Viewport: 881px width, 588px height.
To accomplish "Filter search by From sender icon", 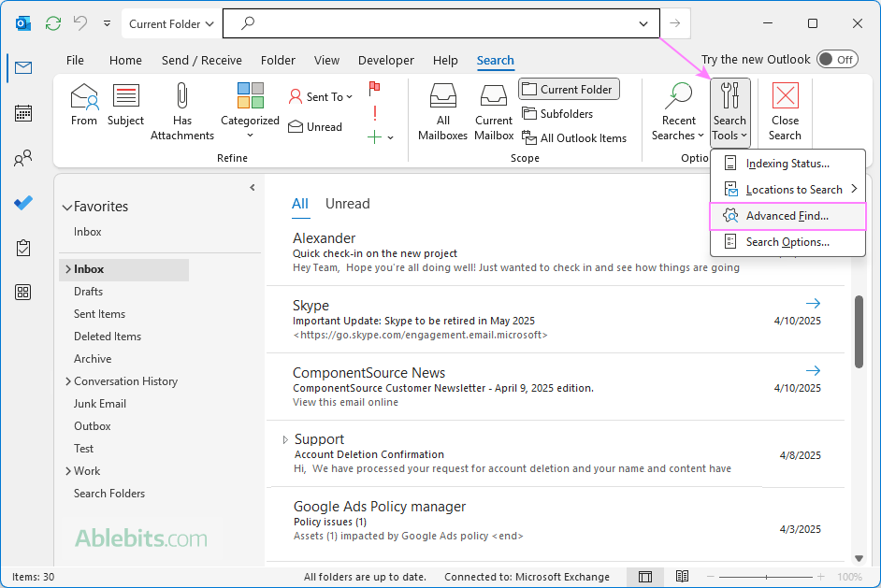I will [x=84, y=96].
